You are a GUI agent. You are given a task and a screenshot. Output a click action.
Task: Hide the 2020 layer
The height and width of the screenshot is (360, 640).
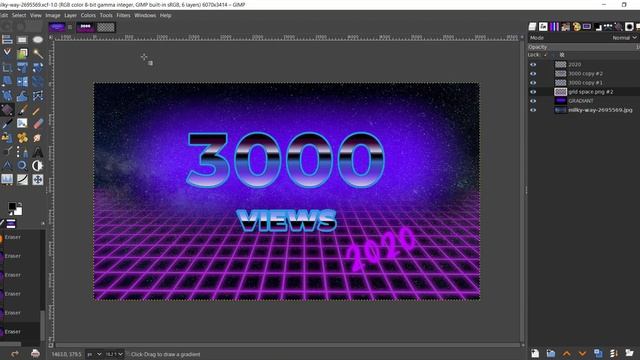533,64
